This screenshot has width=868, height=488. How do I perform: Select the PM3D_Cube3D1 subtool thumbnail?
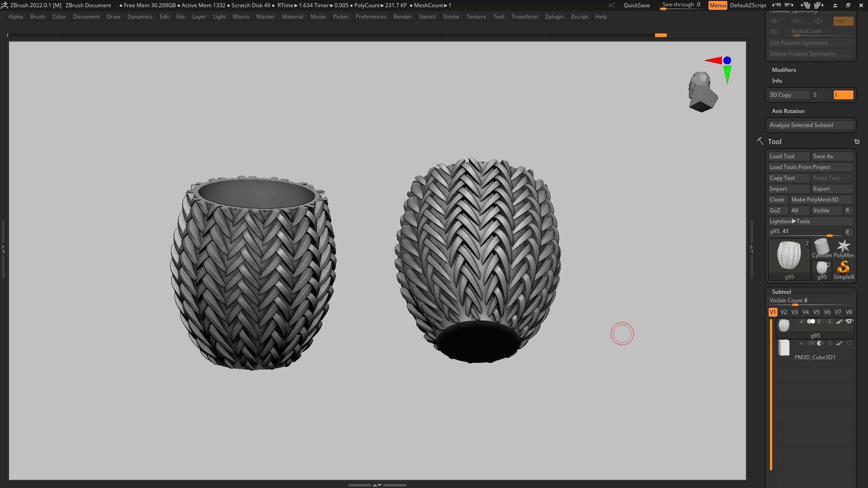tap(784, 348)
